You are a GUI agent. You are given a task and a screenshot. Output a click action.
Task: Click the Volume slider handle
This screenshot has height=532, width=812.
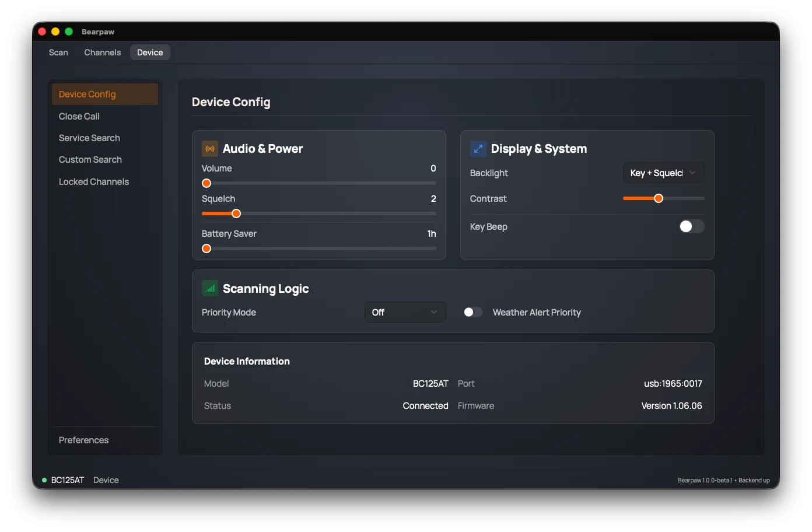pyautogui.click(x=206, y=183)
